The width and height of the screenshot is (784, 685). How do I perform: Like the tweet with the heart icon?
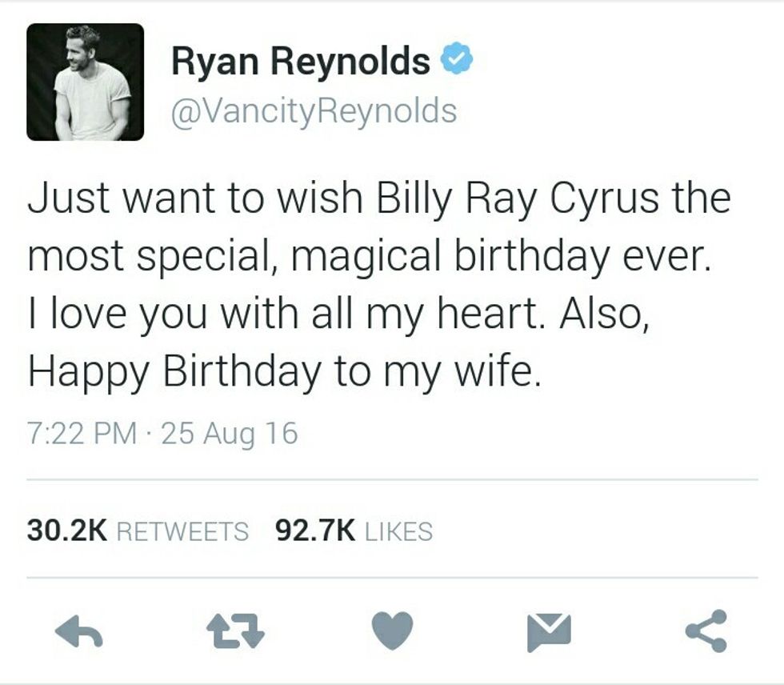(x=393, y=631)
